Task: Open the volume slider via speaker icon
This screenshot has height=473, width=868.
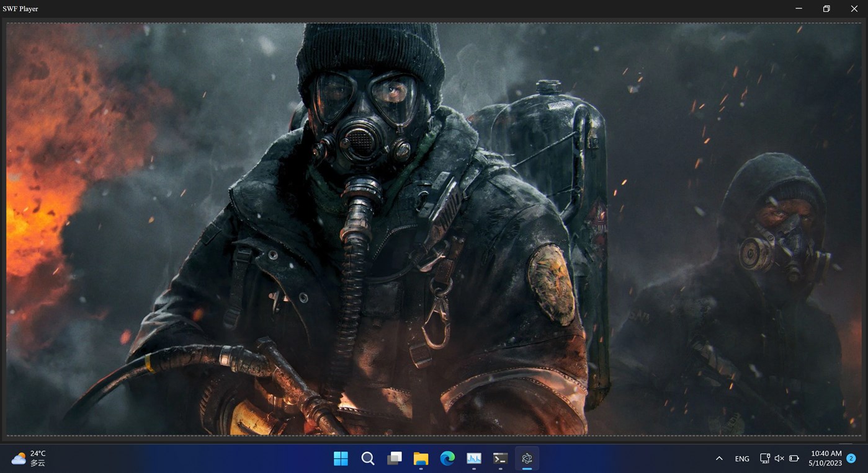Action: [779, 458]
